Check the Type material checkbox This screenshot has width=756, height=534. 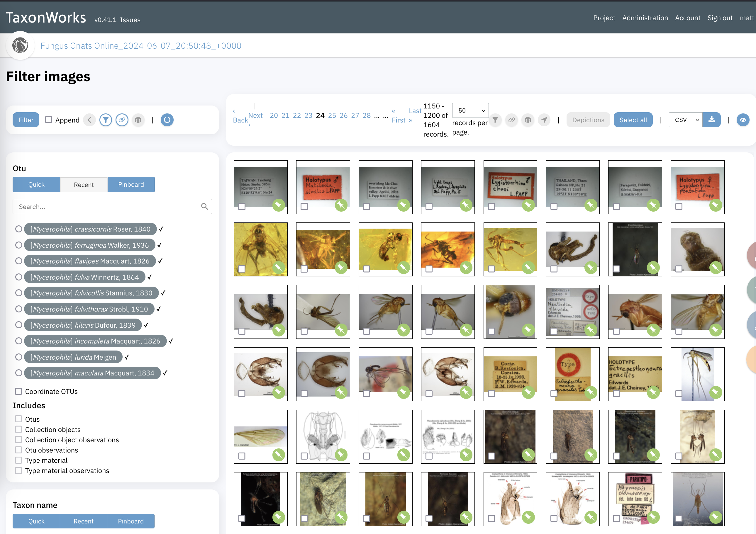pyautogui.click(x=18, y=460)
